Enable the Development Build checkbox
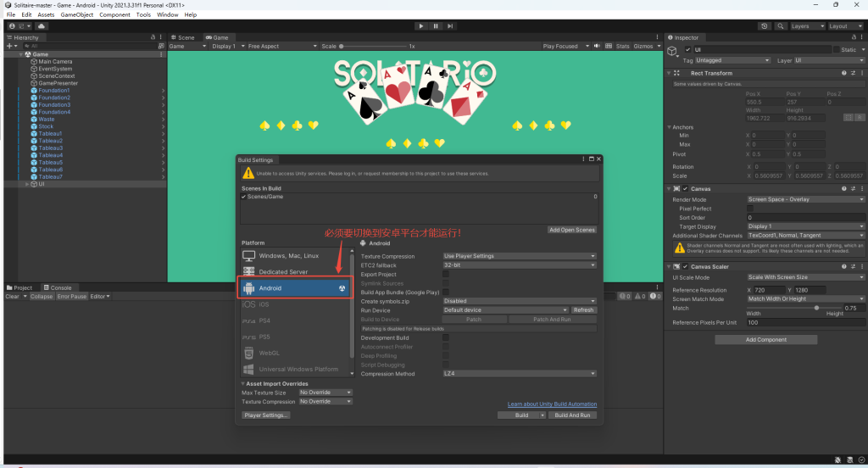 446,337
